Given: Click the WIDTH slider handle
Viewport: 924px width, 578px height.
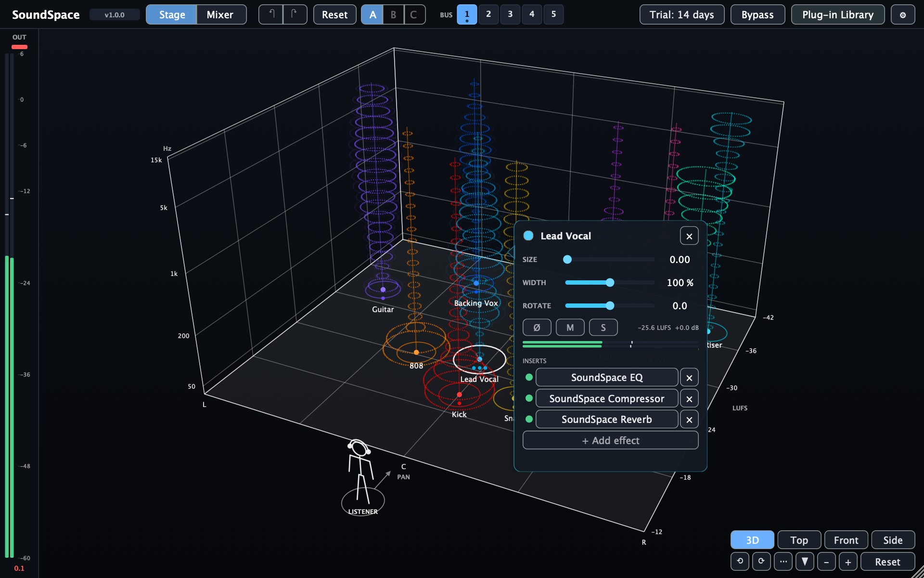Looking at the screenshot, I should click(610, 283).
